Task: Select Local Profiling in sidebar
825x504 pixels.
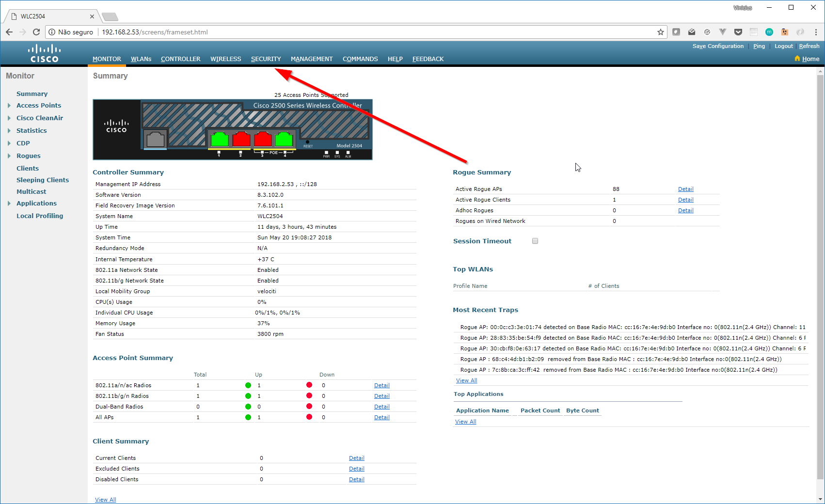Action: pyautogui.click(x=40, y=216)
